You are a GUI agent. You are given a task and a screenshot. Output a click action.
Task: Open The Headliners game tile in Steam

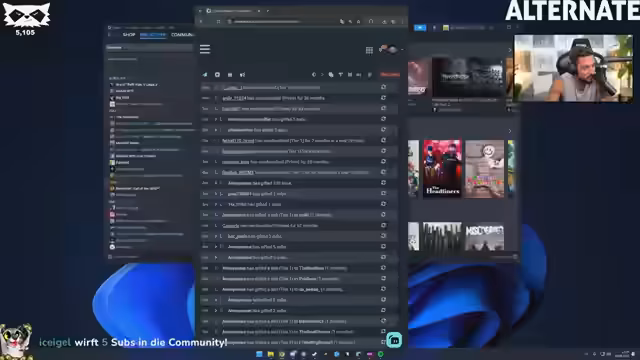[442, 169]
